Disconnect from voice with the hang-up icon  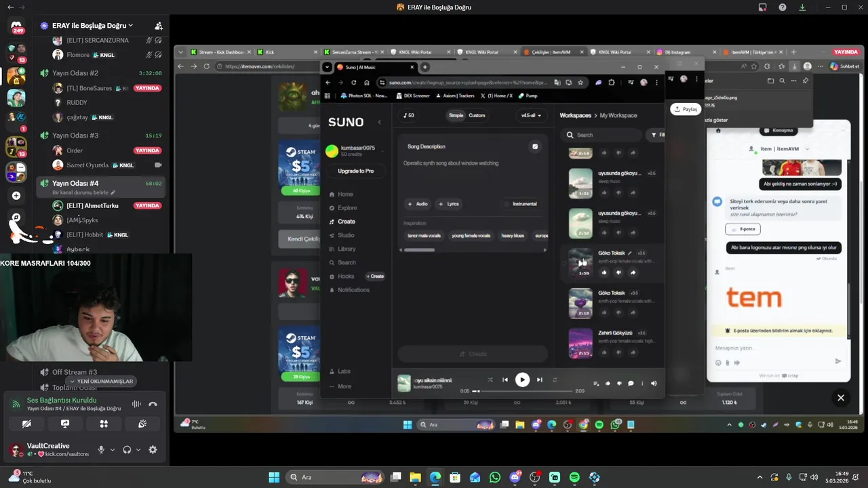153,404
